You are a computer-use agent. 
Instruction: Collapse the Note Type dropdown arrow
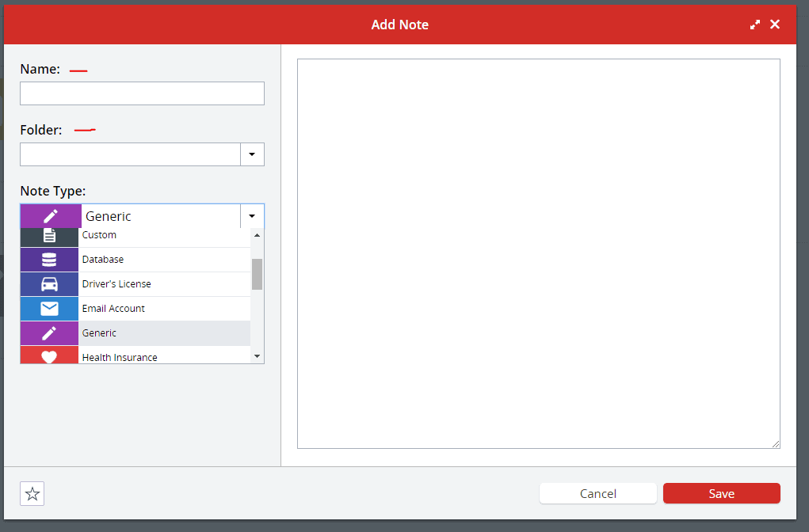point(252,216)
